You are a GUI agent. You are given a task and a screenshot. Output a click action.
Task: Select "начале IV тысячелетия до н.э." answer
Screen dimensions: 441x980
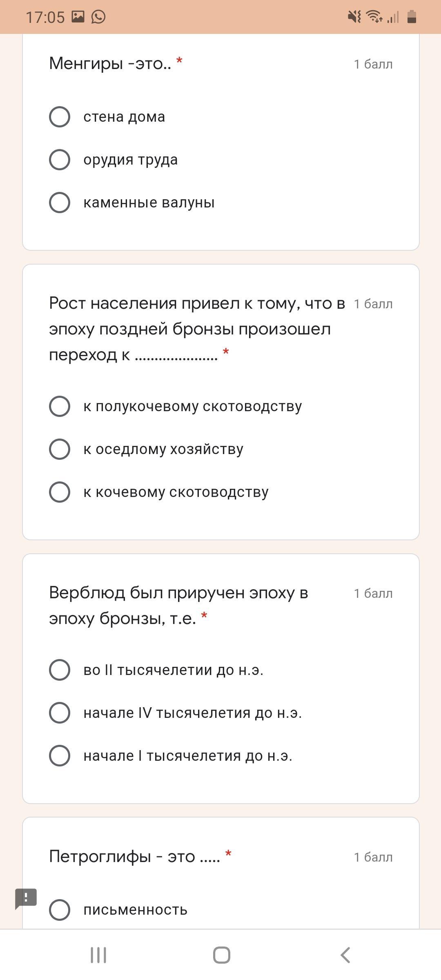(60, 713)
